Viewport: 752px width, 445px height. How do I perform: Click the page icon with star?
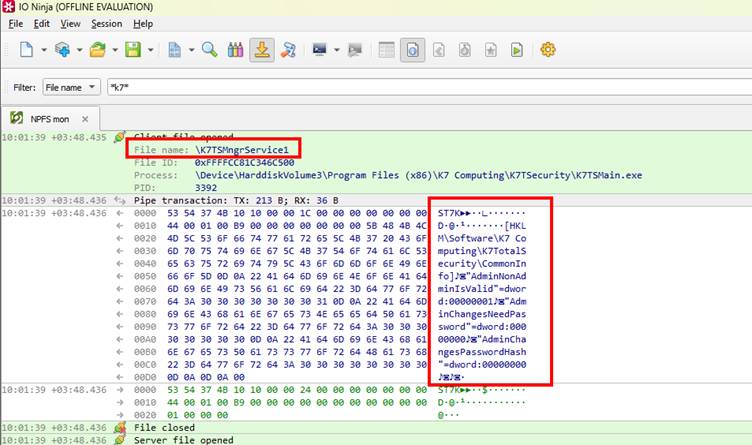(x=491, y=50)
